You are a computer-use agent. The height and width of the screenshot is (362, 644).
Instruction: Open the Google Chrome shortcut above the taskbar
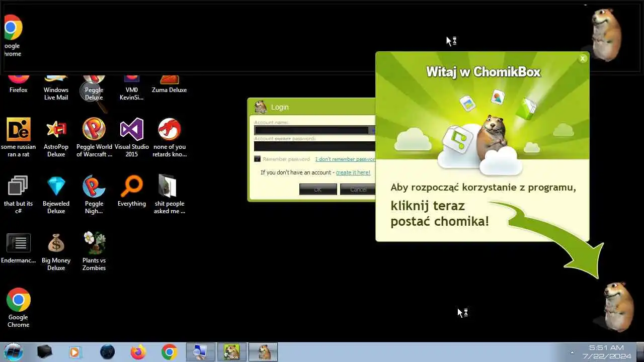coord(19,308)
